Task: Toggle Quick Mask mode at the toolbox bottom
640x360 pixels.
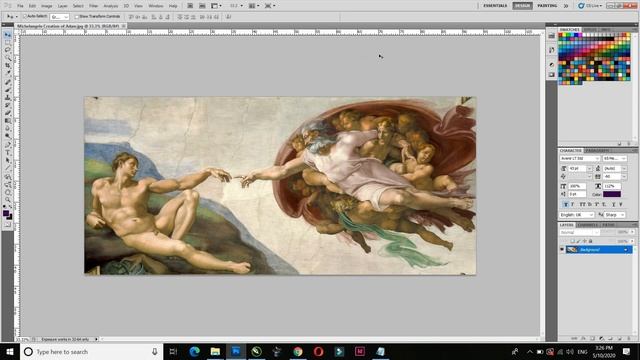Action: 8,224
